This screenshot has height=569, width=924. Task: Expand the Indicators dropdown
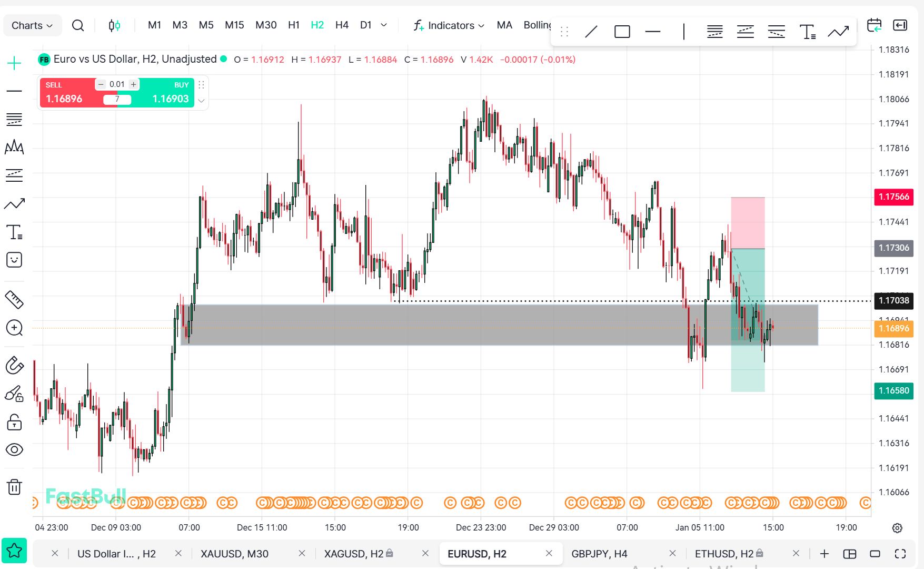click(x=449, y=25)
